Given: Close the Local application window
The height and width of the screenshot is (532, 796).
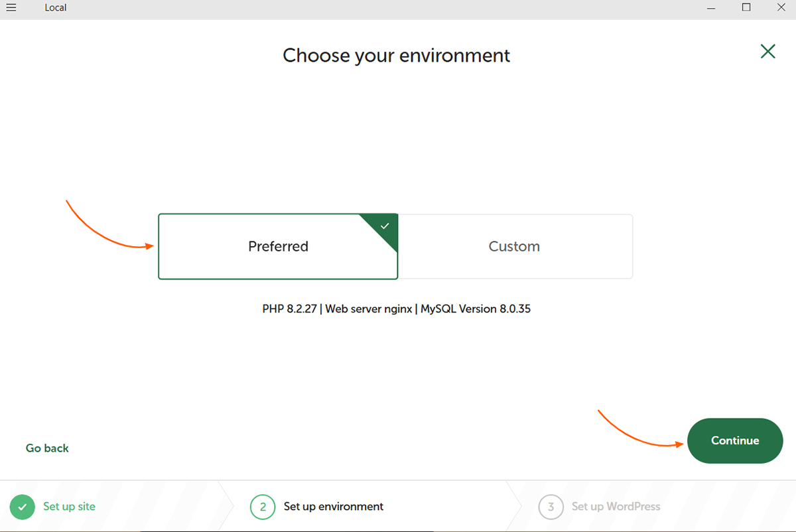Looking at the screenshot, I should (x=781, y=8).
